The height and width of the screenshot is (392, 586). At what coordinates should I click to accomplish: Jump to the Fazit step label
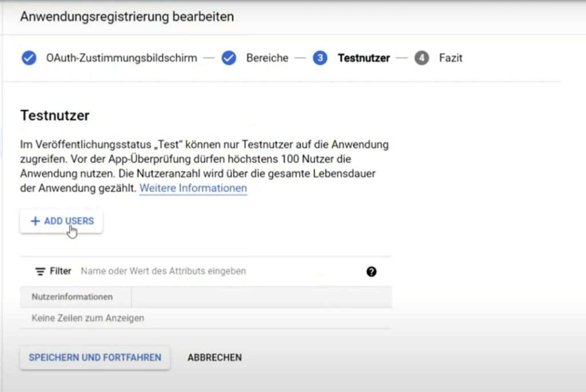click(x=450, y=58)
